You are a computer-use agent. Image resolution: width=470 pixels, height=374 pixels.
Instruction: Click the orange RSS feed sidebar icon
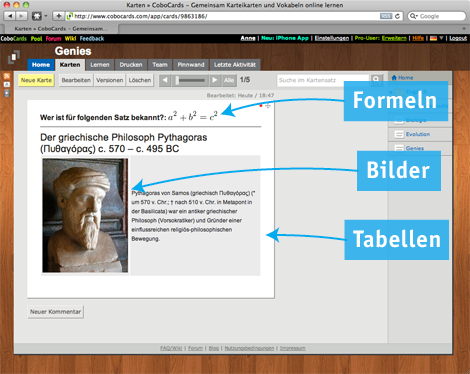click(x=7, y=76)
